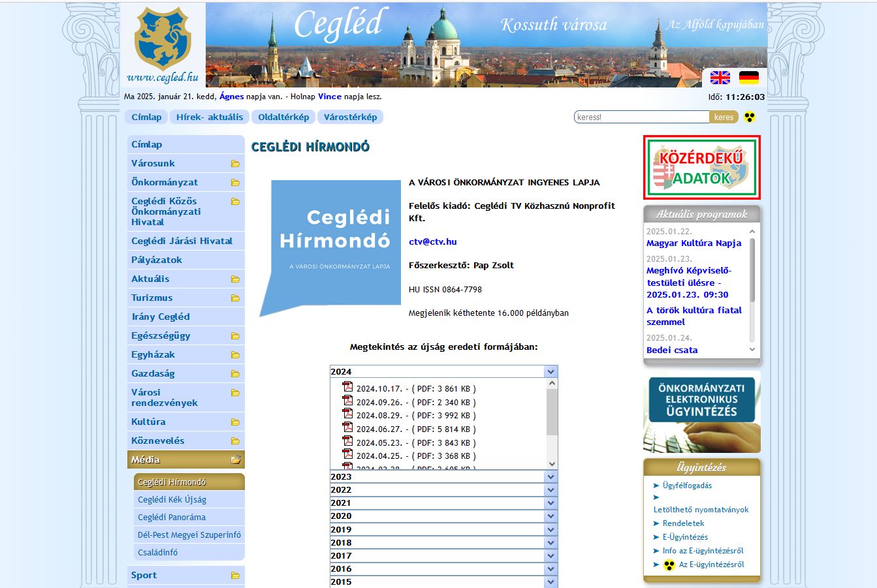Click folder icon next to Turizmus
Image resolution: width=877 pixels, height=588 pixels.
pyautogui.click(x=235, y=298)
